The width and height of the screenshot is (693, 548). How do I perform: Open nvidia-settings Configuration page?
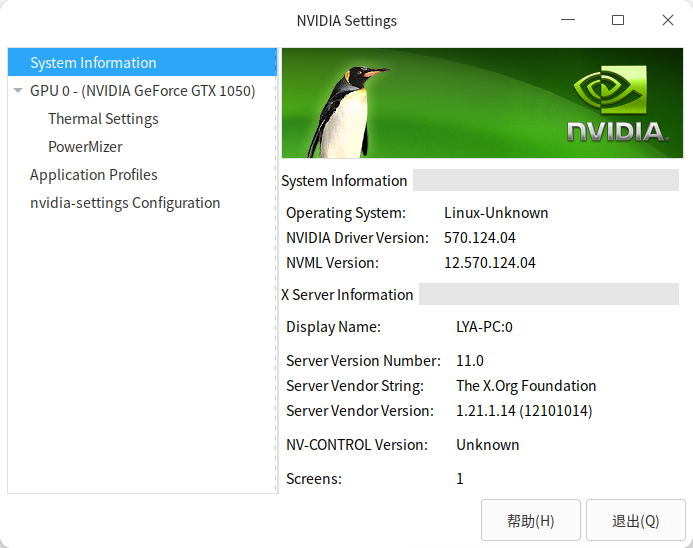click(x=125, y=203)
